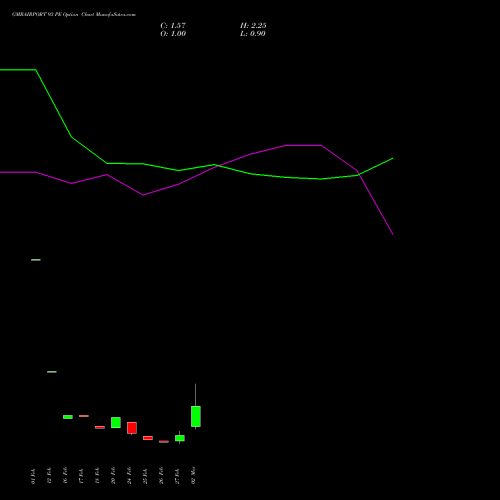This screenshot has height=500, width=500.
Task: Click the '26 Feb' date axis label
Action: pyautogui.click(x=161, y=476)
